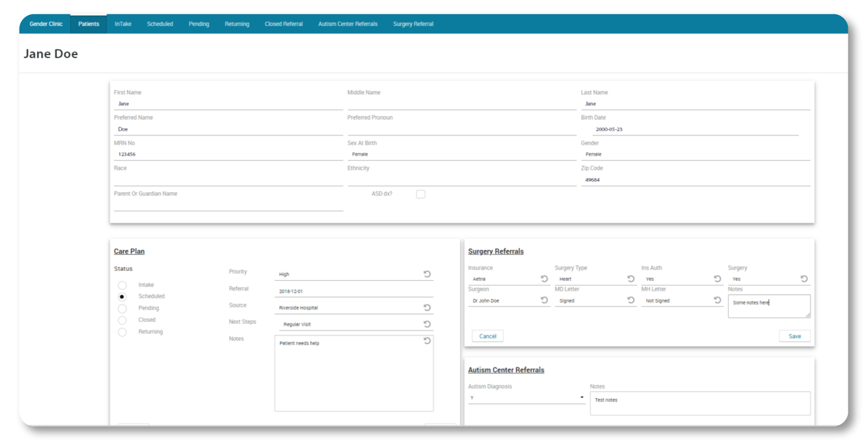The height and width of the screenshot is (446, 868).
Task: Open the Closed Referral tab
Action: click(283, 24)
